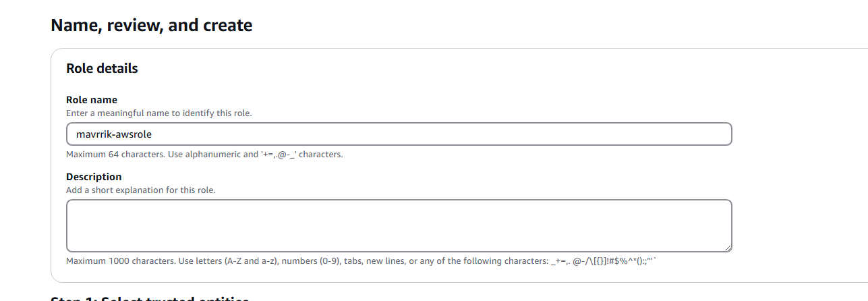This screenshot has height=301, width=868.
Task: Click the "Name, review, and create" heading
Action: click(151, 26)
